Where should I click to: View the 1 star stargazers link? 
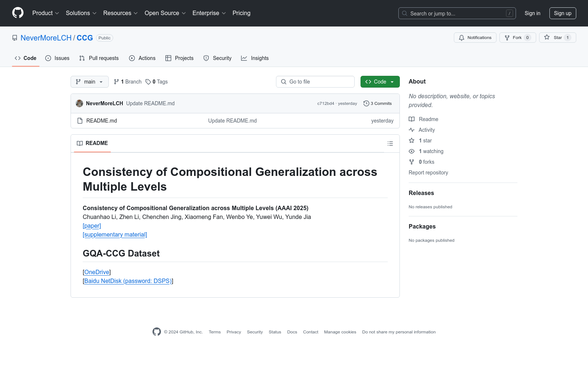[x=420, y=141]
